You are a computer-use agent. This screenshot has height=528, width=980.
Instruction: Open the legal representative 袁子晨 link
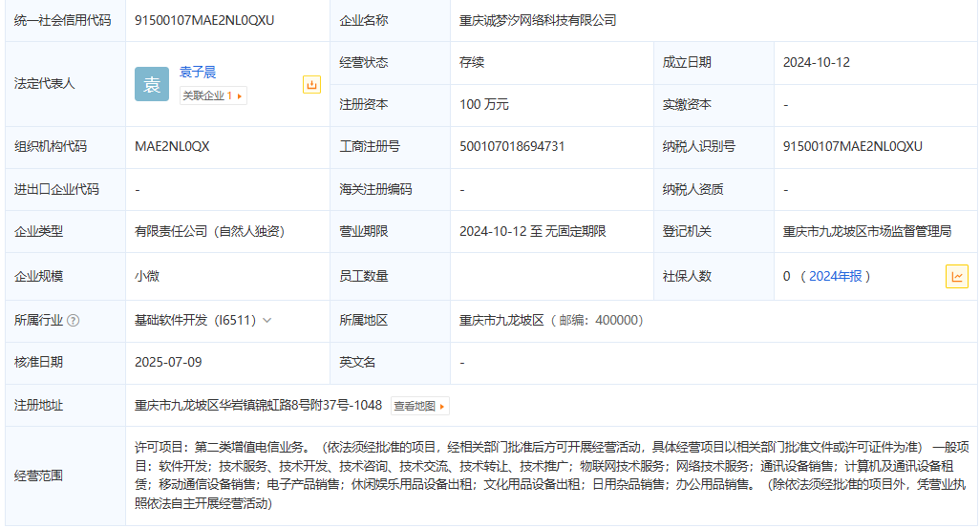click(198, 72)
